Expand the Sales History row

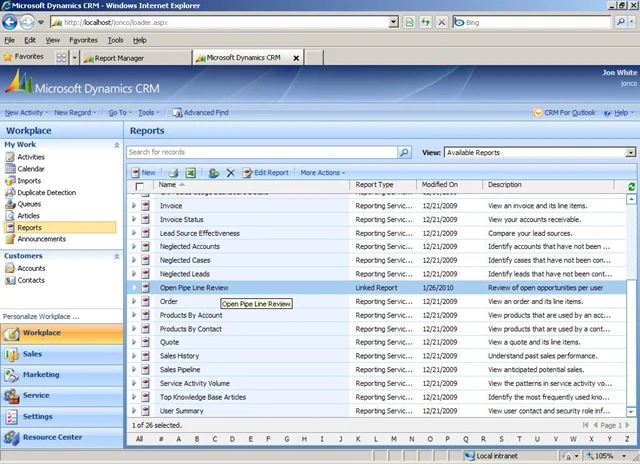tap(134, 356)
